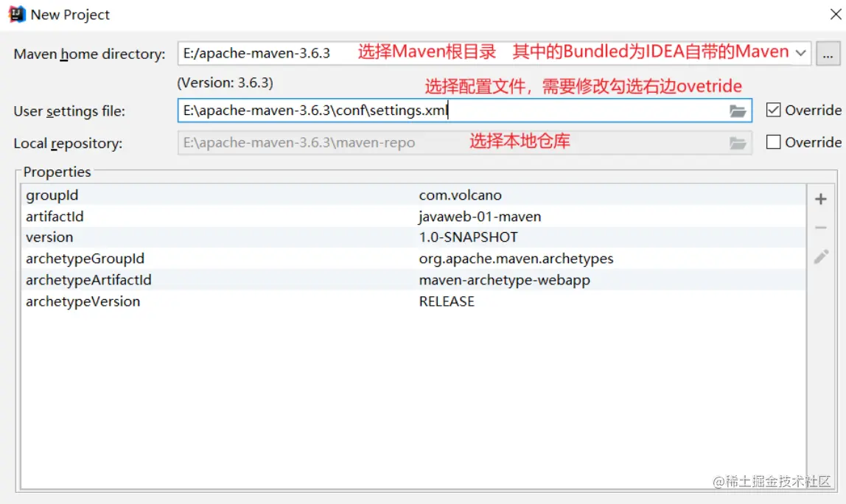846x504 pixels.
Task: Click the Local repository path field
Action: tap(464, 143)
